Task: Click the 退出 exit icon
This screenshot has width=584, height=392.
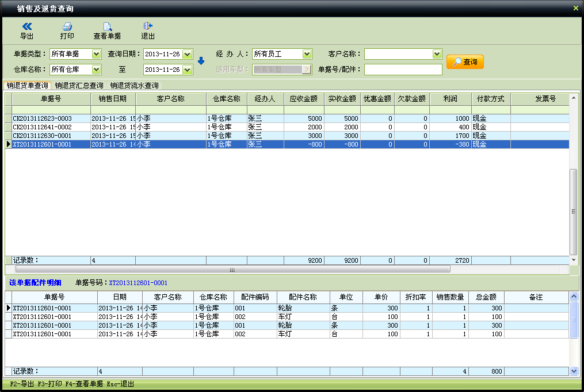Action: pyautogui.click(x=148, y=26)
